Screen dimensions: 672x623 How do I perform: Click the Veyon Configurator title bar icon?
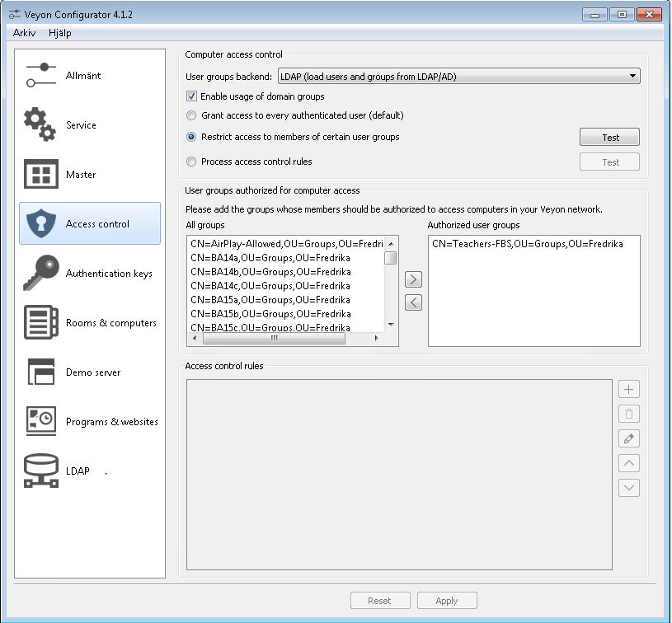coord(14,15)
